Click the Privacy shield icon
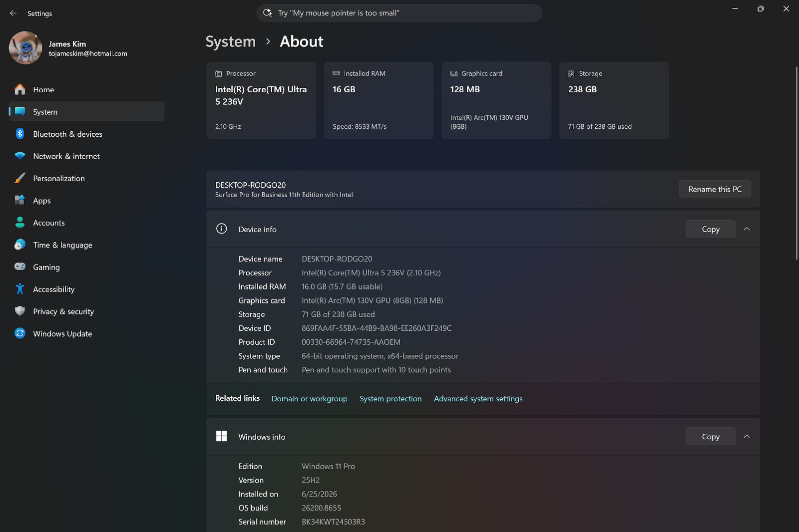Viewport: 799px width, 532px height. click(20, 311)
